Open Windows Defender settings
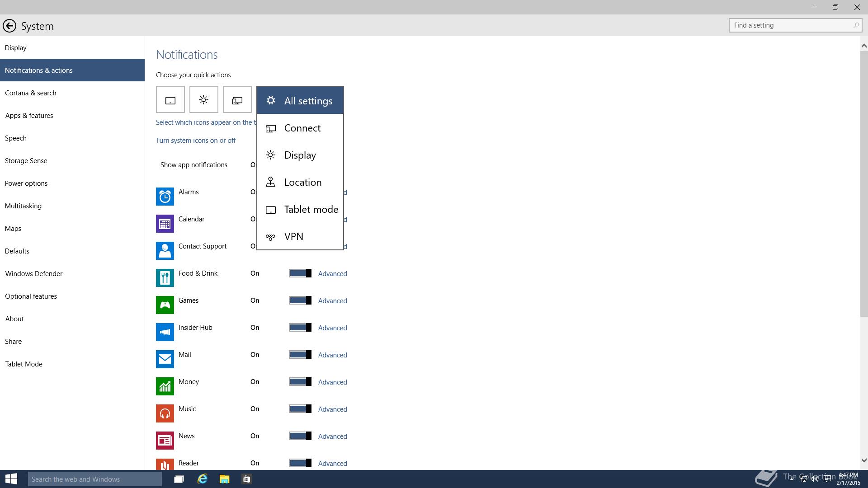868x488 pixels. (x=72, y=273)
